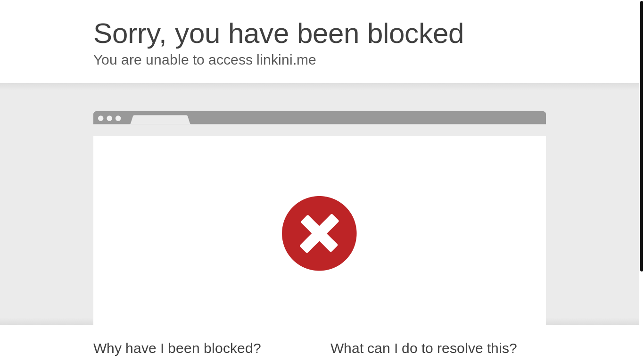Click the dark gray title bar of the illustration
644x362 pixels.
point(368,117)
